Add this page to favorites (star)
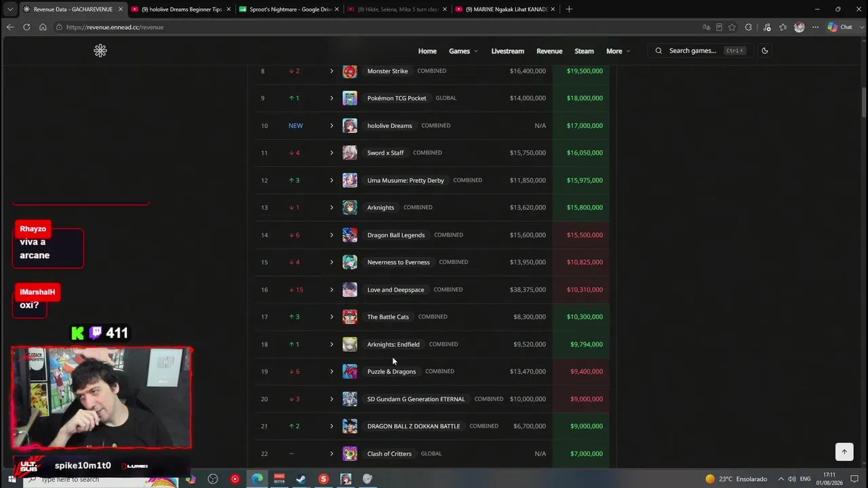The image size is (868, 488). click(x=732, y=27)
